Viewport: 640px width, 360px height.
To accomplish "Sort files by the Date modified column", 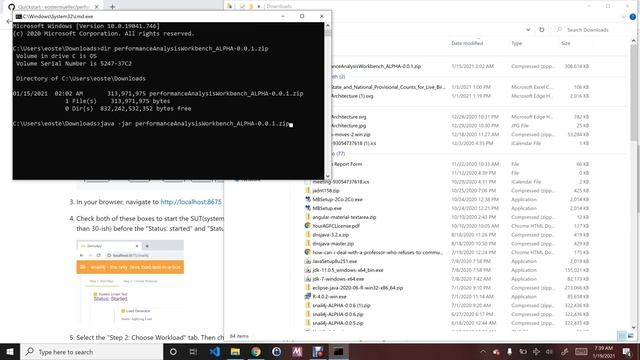I will coord(467,43).
